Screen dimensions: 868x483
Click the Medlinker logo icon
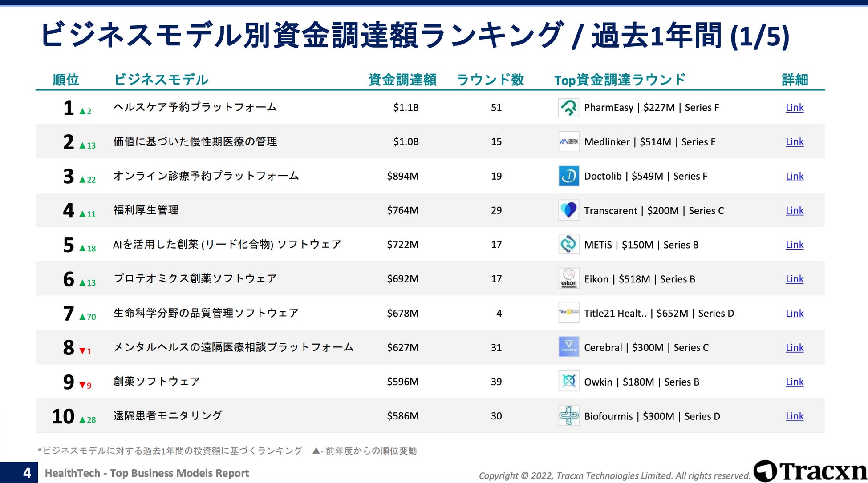tap(568, 142)
